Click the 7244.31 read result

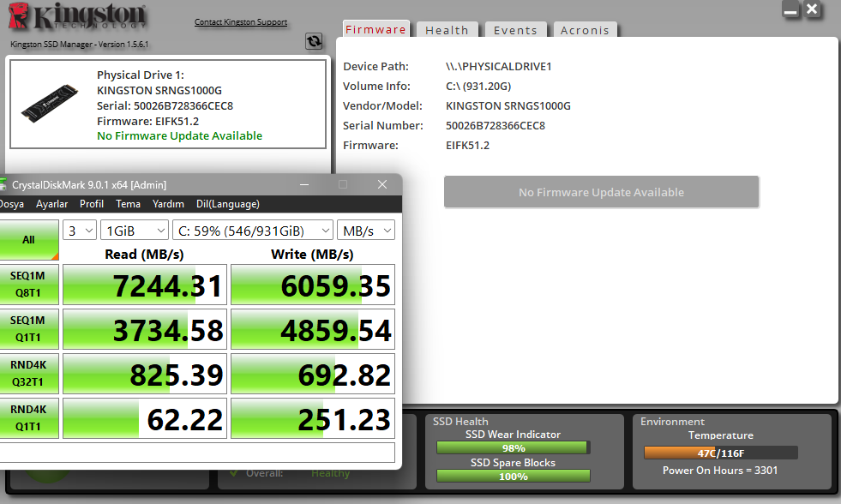coord(145,285)
